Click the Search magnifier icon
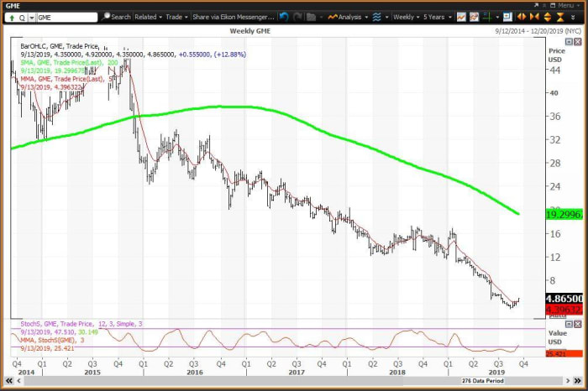 pyautogui.click(x=107, y=16)
